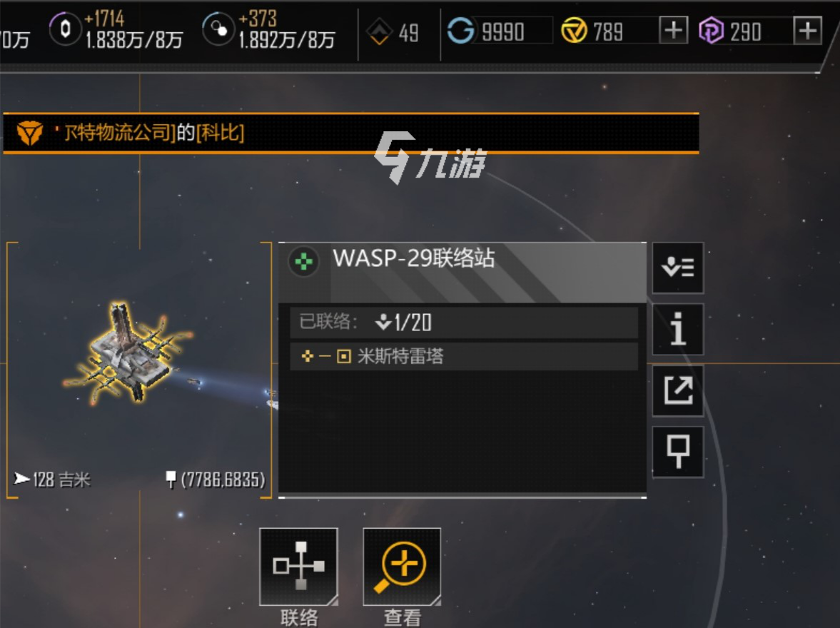The image size is (840, 628).
Task: Click the 128 吉米 distance indicator
Action: point(53,479)
